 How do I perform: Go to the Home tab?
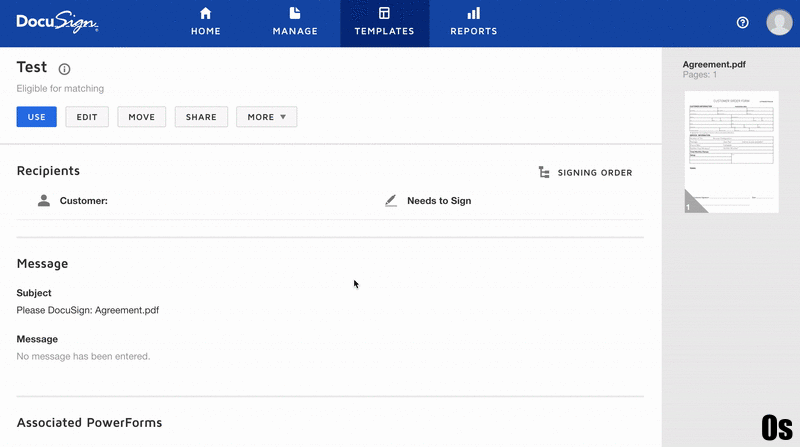(x=206, y=23)
